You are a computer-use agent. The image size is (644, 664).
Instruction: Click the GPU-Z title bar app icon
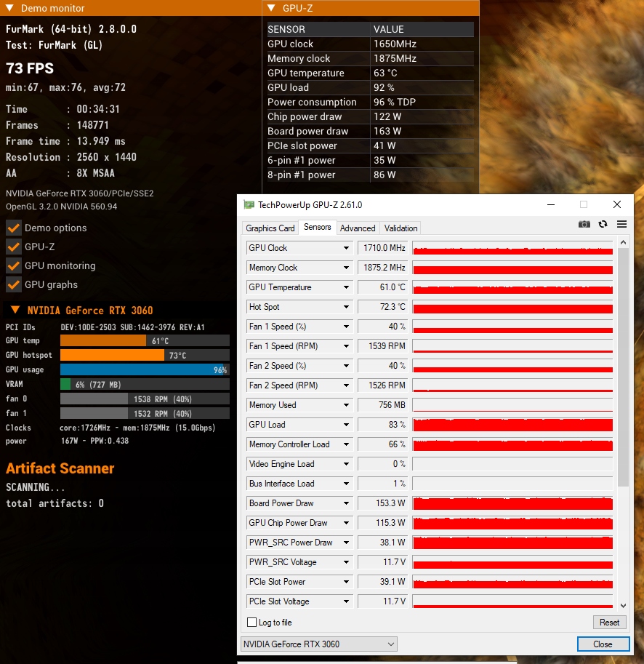click(x=249, y=205)
